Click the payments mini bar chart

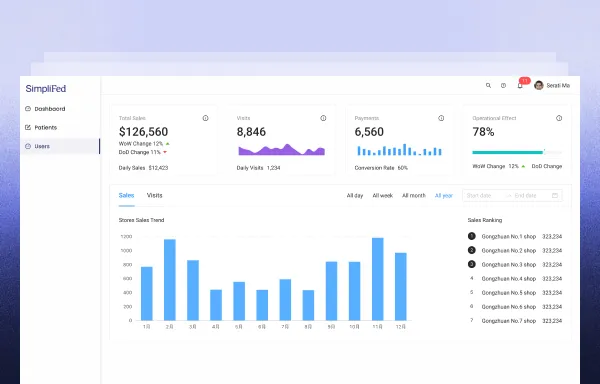399,150
